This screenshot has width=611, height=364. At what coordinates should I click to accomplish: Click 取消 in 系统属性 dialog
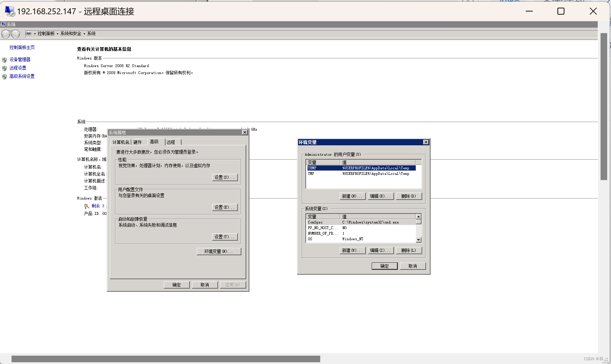point(205,285)
